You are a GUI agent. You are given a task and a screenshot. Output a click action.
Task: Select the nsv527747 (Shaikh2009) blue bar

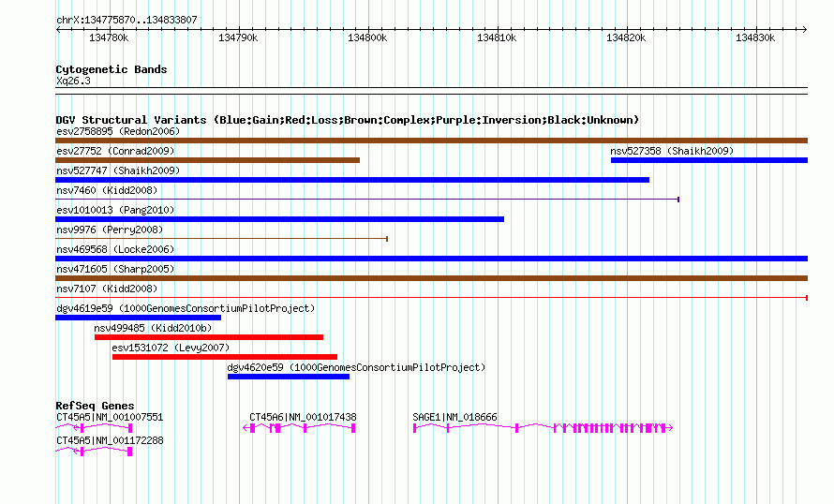[352, 180]
